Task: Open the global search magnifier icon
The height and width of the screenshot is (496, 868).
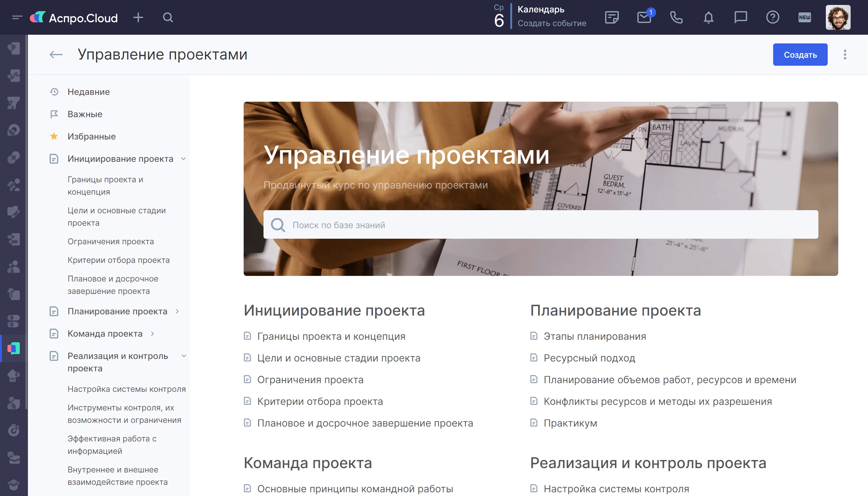Action: [x=168, y=17]
